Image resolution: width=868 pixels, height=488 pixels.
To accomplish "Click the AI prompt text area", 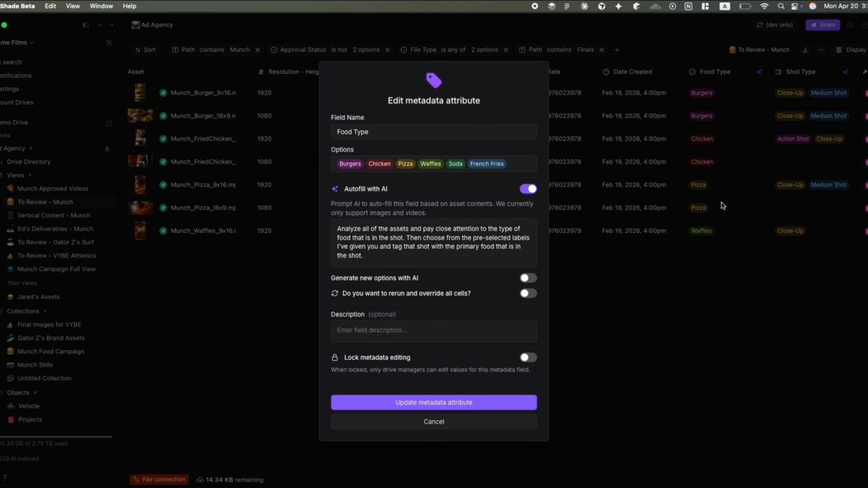I will pyautogui.click(x=433, y=242).
